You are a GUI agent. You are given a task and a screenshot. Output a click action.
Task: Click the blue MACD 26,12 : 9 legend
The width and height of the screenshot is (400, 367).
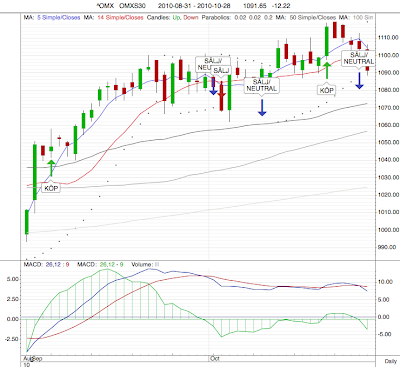point(46,264)
